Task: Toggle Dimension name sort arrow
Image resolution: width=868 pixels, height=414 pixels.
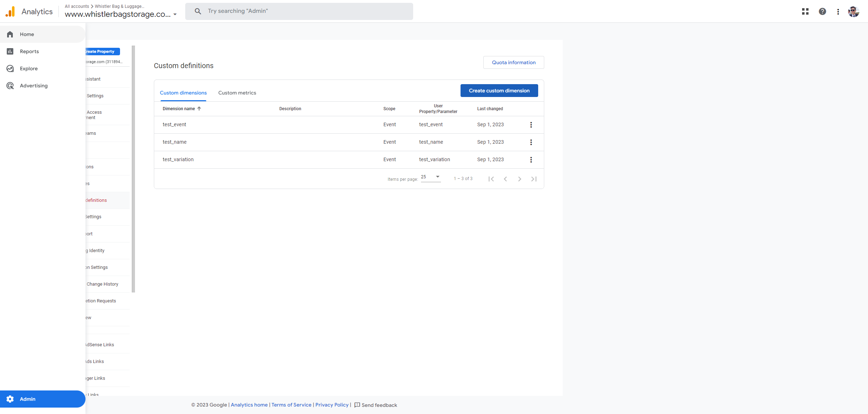Action: 199,109
